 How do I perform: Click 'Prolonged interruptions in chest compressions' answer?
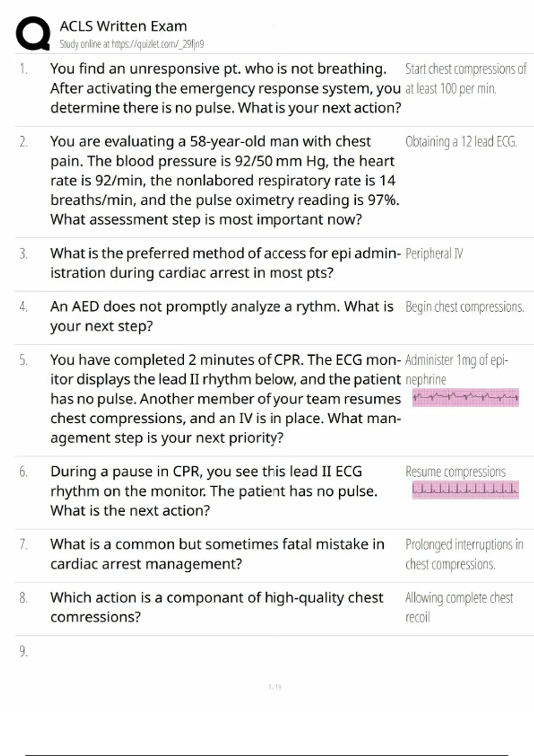point(464,554)
